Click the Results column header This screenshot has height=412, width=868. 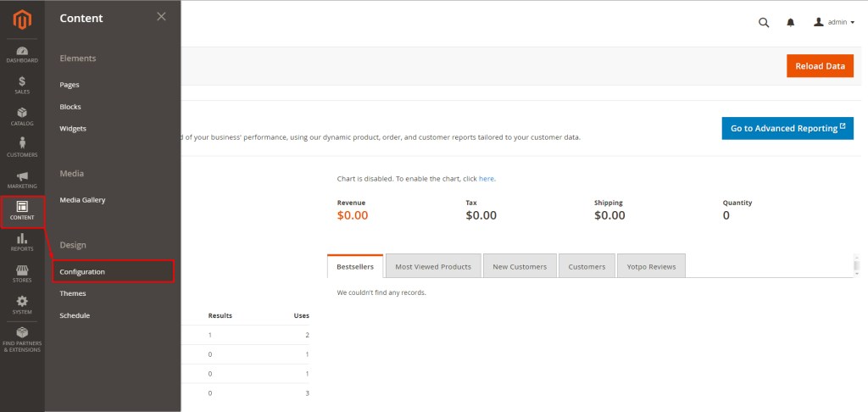point(220,315)
